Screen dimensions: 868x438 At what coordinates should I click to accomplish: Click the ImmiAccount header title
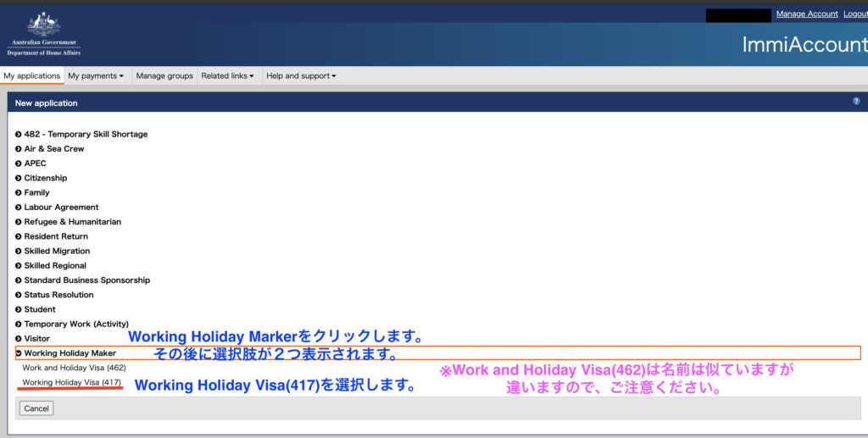[x=804, y=45]
